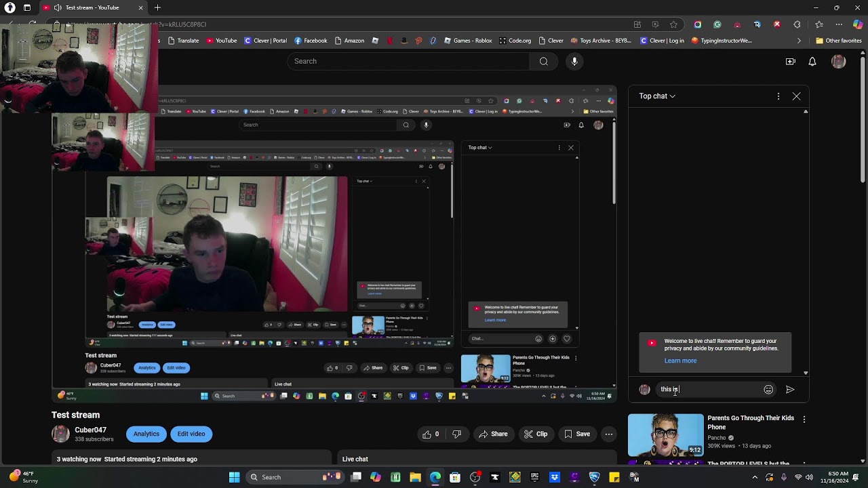Expand the favorites bar overflow chevron
This screenshot has width=868, height=488.
799,41
